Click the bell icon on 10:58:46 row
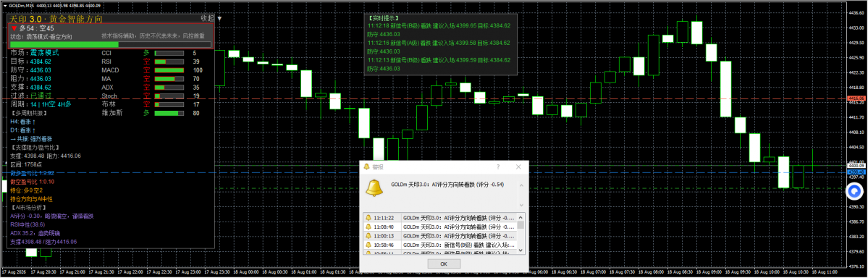 [x=368, y=244]
